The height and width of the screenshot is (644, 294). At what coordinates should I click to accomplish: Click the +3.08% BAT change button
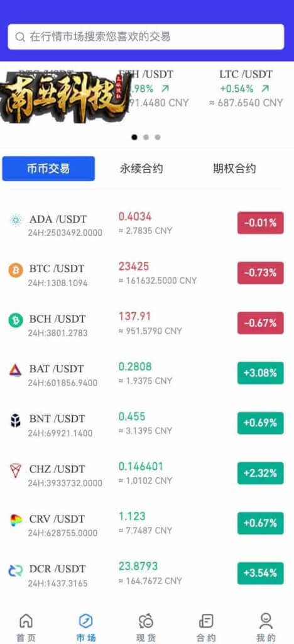pyautogui.click(x=260, y=373)
